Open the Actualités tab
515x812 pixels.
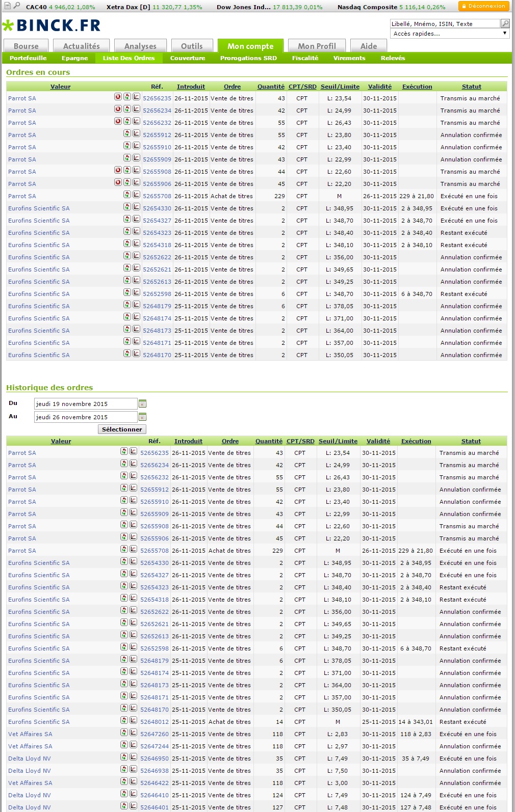(82, 46)
